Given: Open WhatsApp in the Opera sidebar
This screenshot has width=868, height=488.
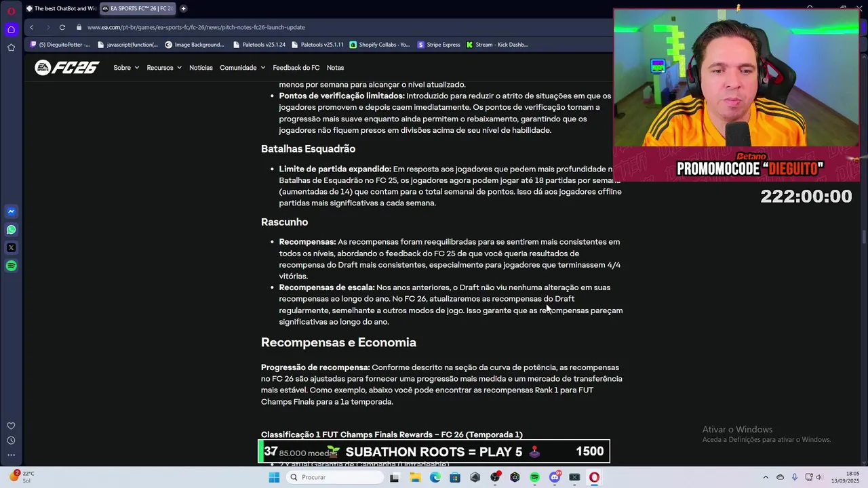Looking at the screenshot, I should pos(11,230).
